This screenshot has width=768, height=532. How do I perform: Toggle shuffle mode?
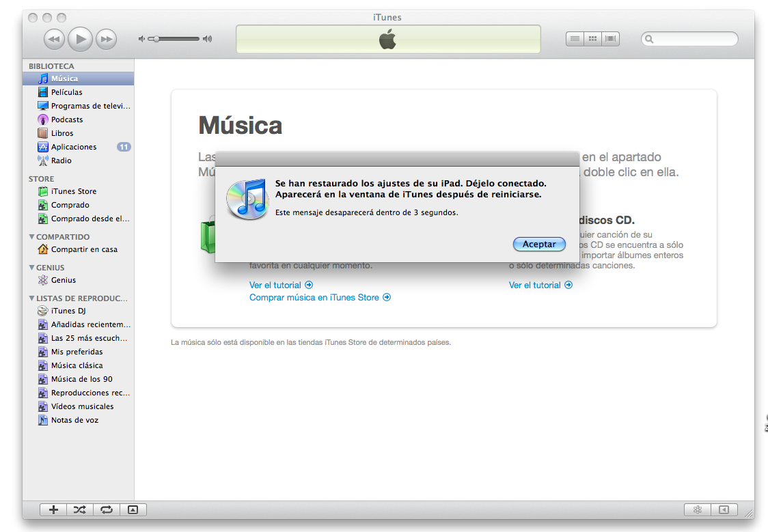[80, 510]
